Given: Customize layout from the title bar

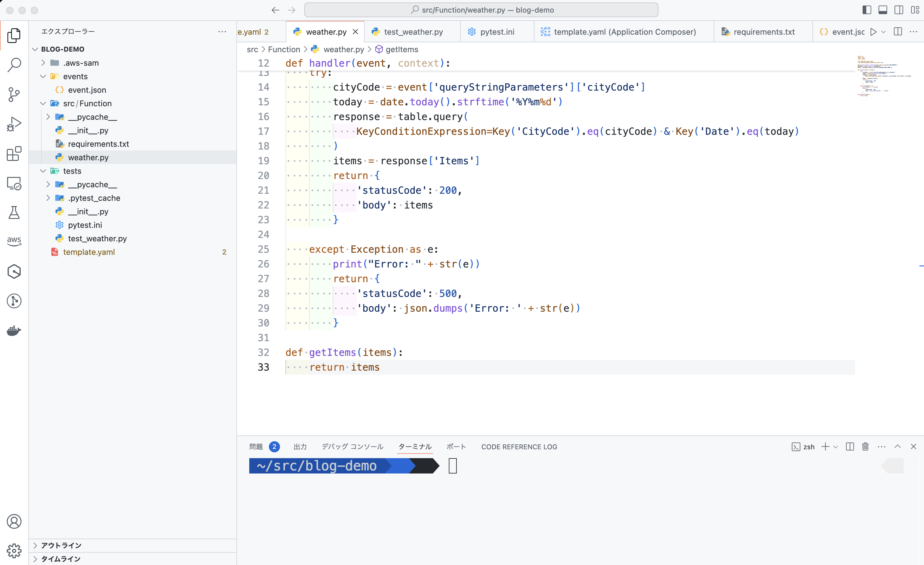Looking at the screenshot, I should point(914,10).
